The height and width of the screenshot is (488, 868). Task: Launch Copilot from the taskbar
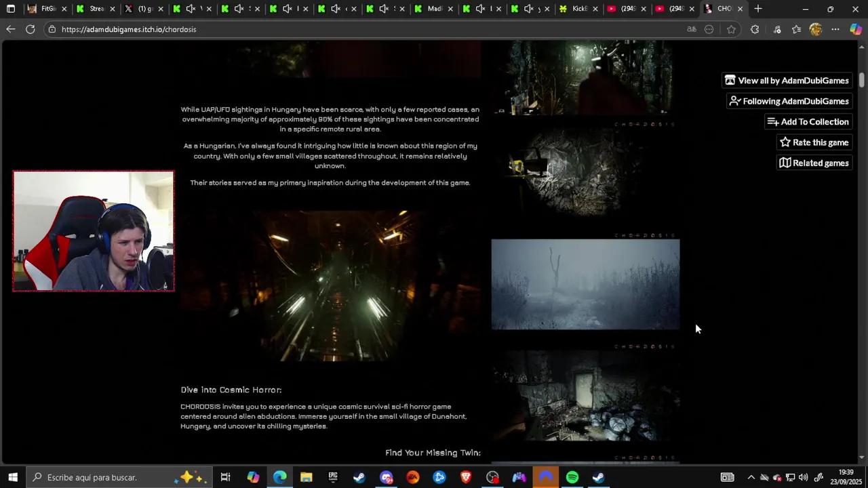click(253, 477)
